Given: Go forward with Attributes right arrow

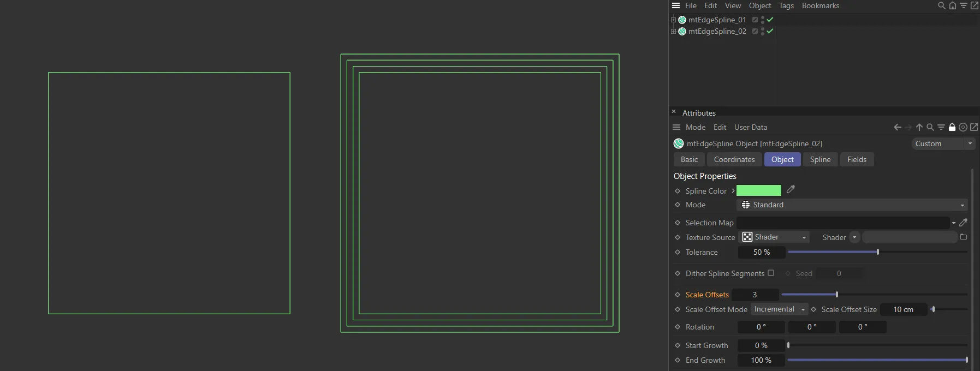Looking at the screenshot, I should pyautogui.click(x=908, y=127).
